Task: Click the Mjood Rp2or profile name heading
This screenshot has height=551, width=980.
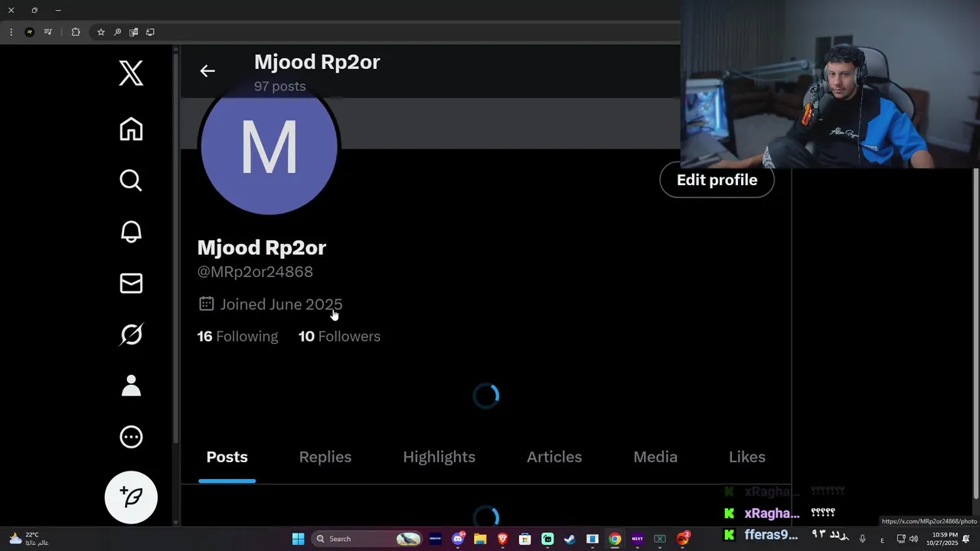Action: coord(262,247)
